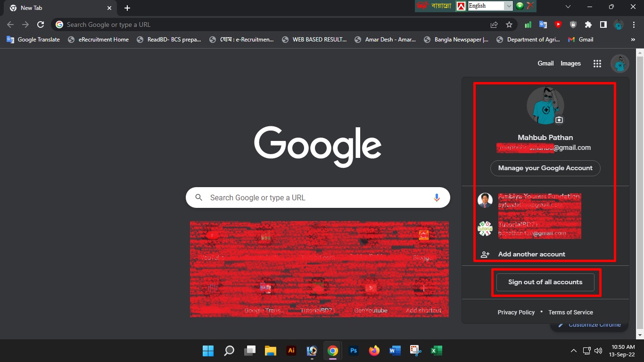This screenshot has width=644, height=362.
Task: Show hidden system tray icons
Action: [574, 351]
